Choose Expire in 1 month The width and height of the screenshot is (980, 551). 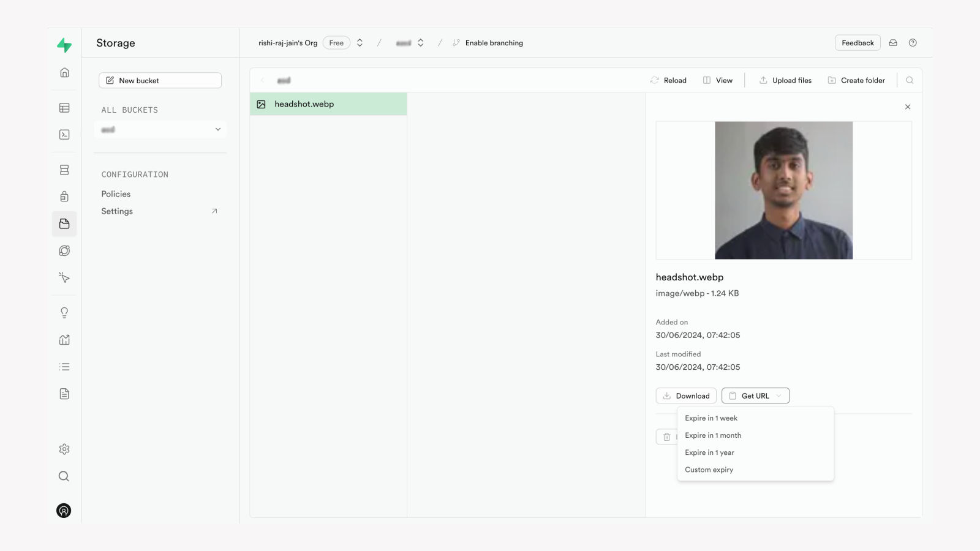click(713, 435)
